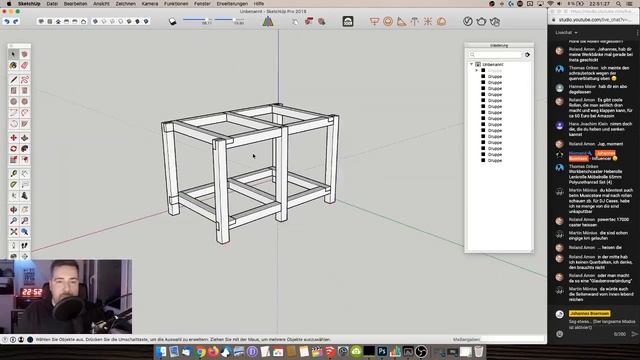Click the Maßangaben measurements field
The image size is (640, 360).
click(512, 339)
